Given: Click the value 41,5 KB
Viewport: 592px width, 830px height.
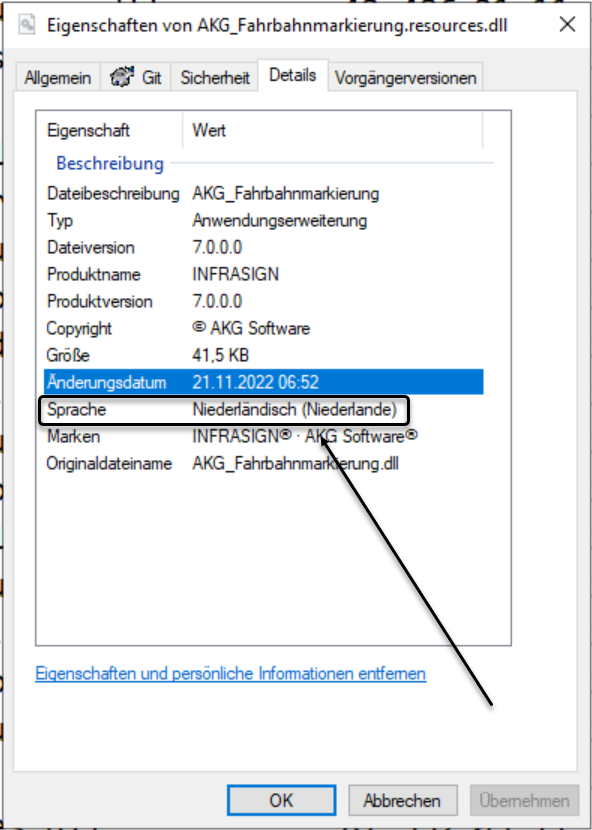Looking at the screenshot, I should [220, 355].
